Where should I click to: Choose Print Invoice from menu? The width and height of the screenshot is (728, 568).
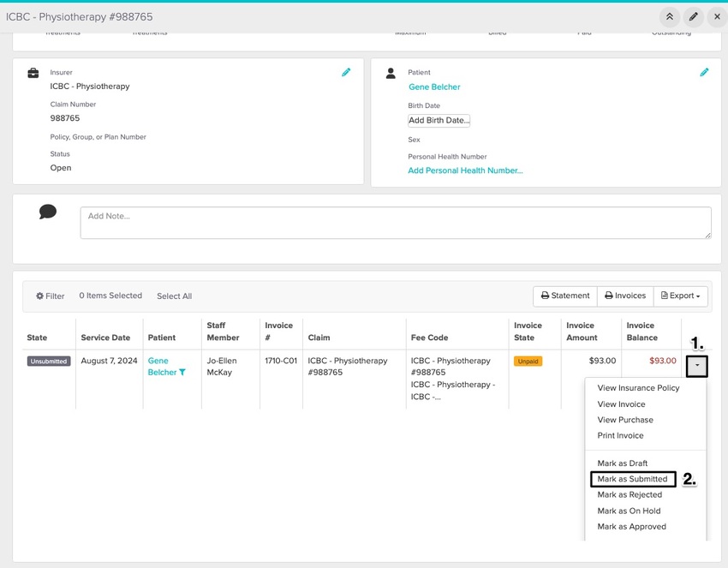point(620,435)
